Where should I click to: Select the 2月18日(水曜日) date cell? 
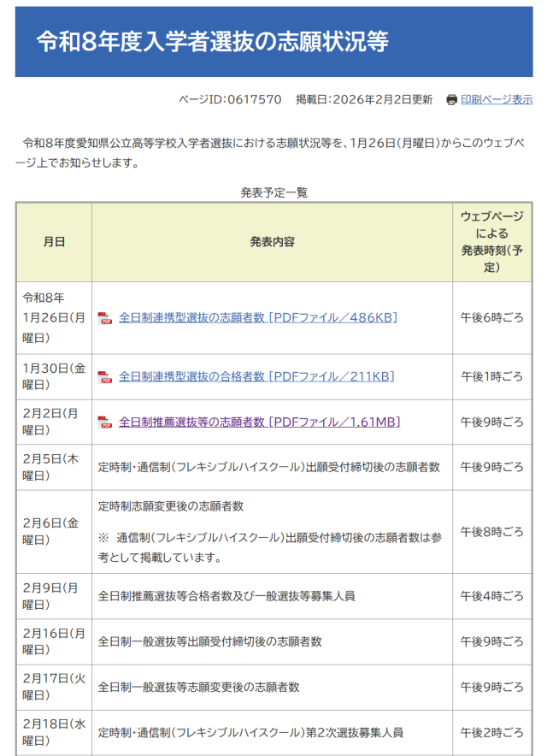pos(54,732)
